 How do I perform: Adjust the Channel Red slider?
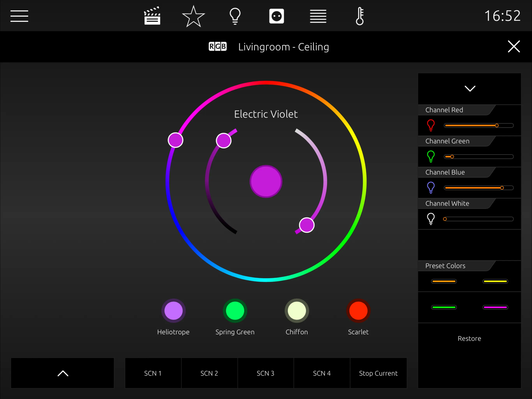coord(479,125)
